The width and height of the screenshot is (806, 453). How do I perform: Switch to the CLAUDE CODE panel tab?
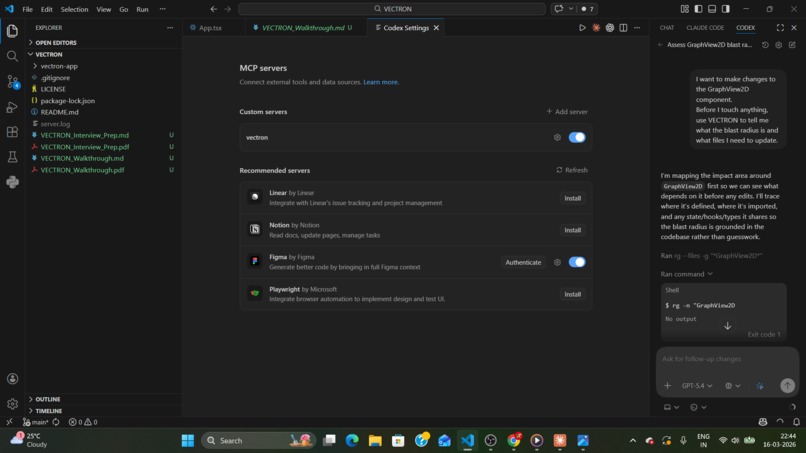tap(705, 28)
